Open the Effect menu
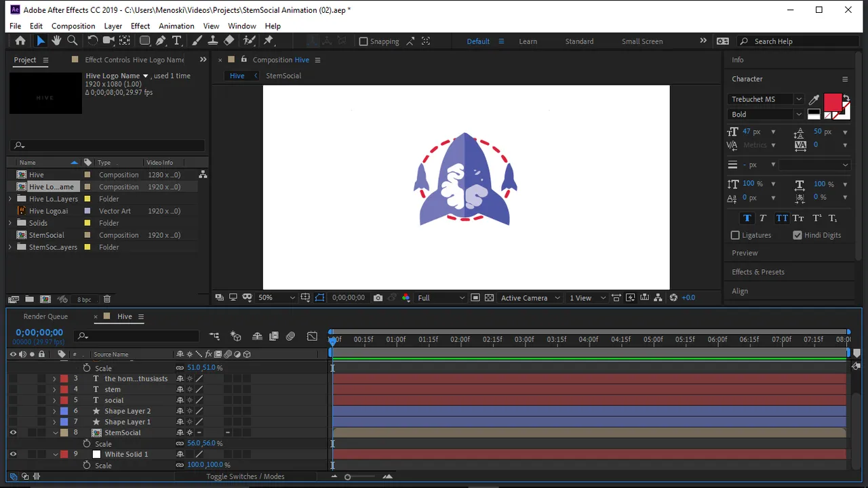The image size is (868, 488). 140,26
